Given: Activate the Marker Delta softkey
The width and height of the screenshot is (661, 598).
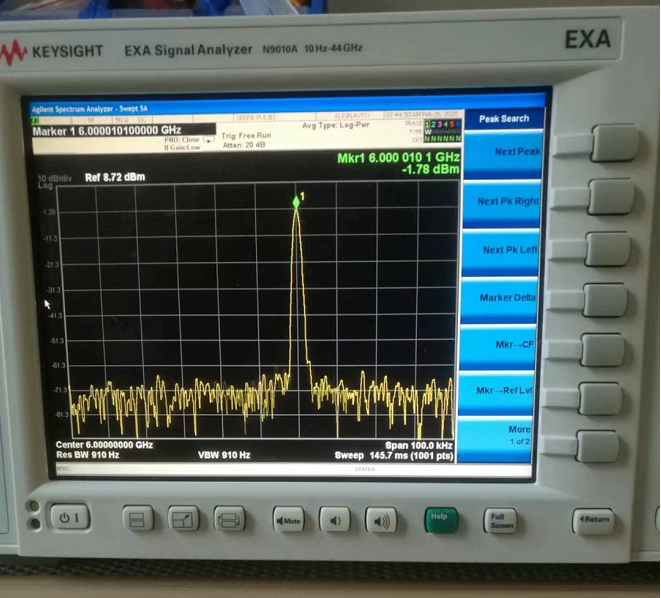Looking at the screenshot, I should [507, 298].
